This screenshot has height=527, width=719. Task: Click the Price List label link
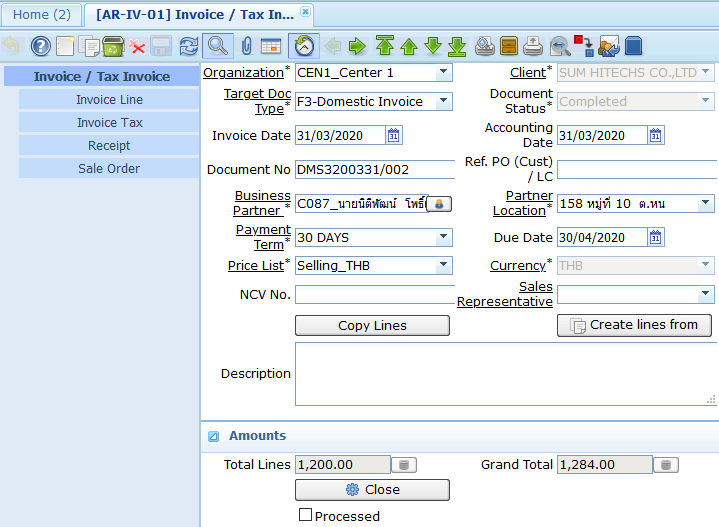click(256, 266)
